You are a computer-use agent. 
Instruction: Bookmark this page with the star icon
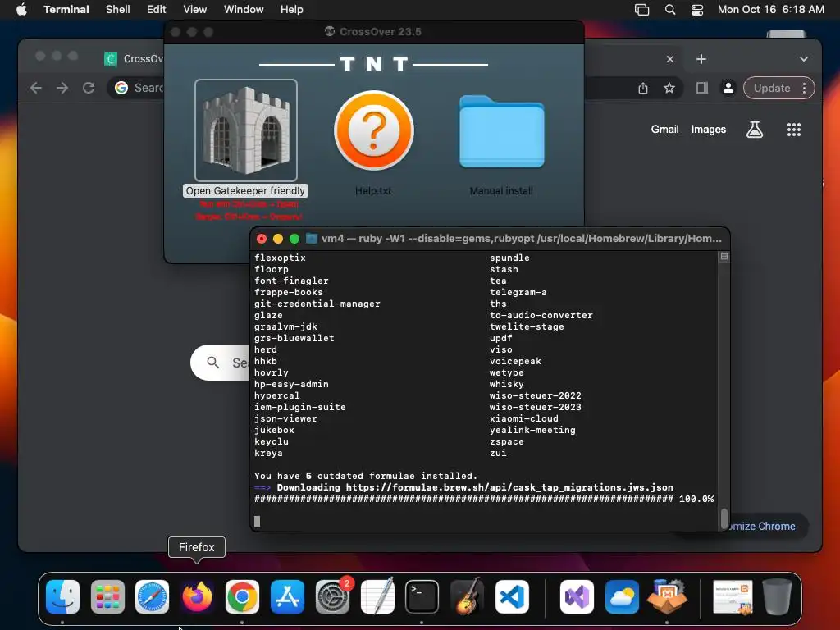669,89
